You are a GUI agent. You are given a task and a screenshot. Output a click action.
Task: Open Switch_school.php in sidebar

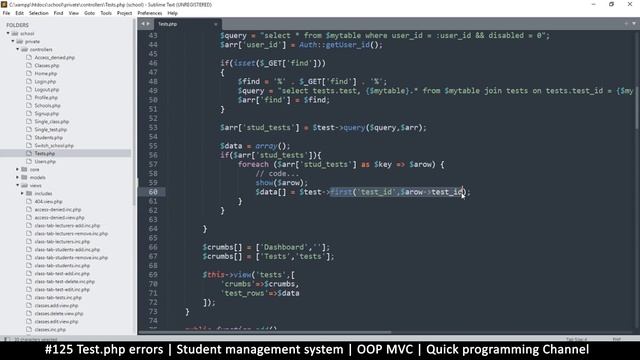[x=54, y=146]
